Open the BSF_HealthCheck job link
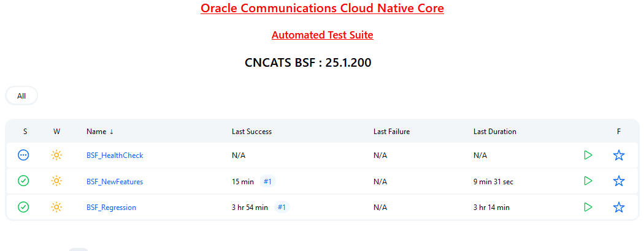 pyautogui.click(x=115, y=155)
